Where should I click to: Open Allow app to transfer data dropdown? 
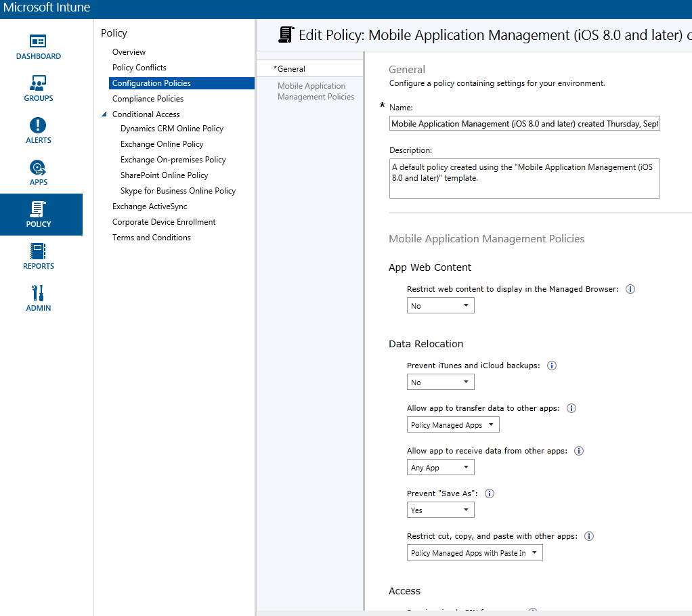(453, 424)
